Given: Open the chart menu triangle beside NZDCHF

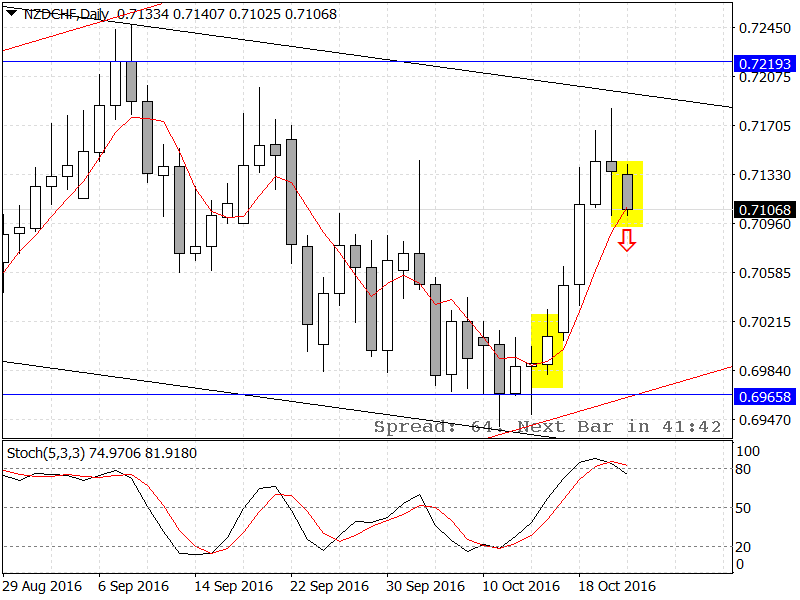Looking at the screenshot, I should point(11,13).
